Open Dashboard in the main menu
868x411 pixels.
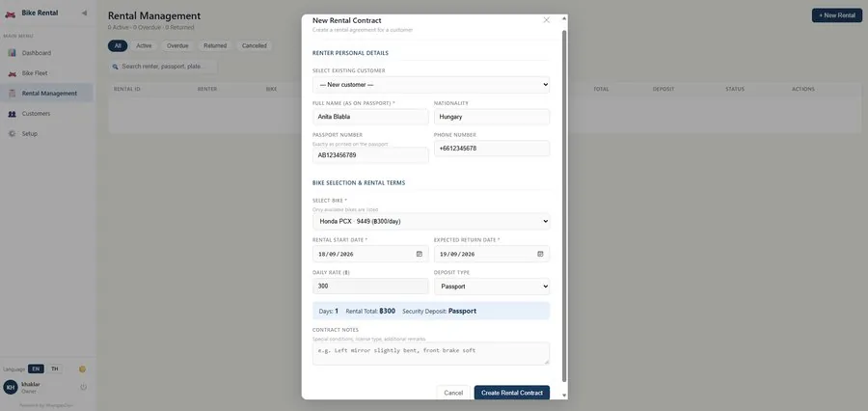tap(46, 53)
